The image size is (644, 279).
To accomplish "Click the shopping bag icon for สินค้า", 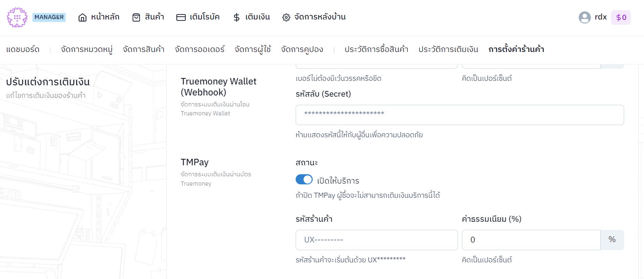I will tap(136, 17).
